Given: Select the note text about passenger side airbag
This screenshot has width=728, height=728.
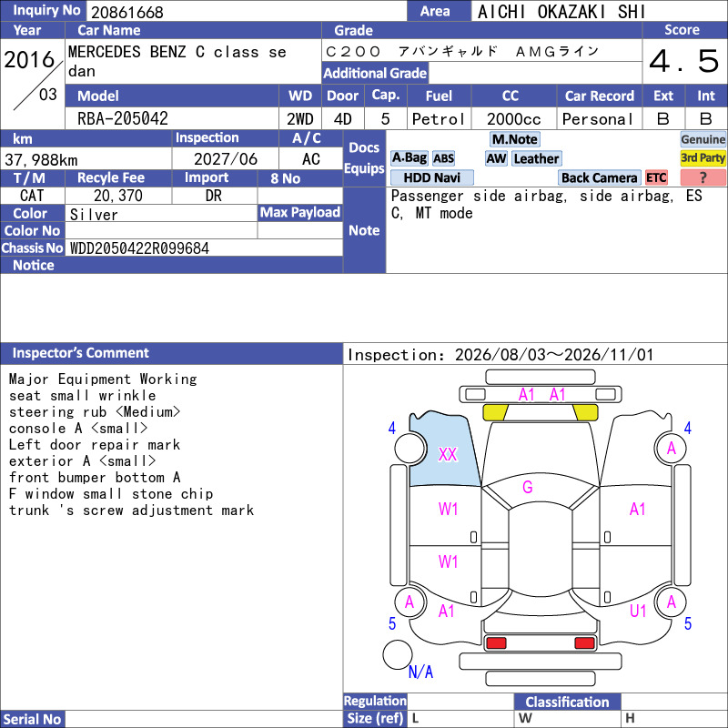Looking at the screenshot, I should (547, 204).
